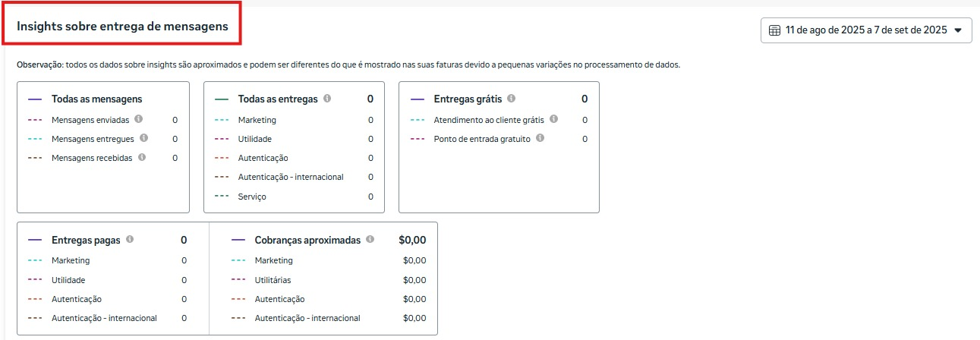
Task: Click info icon beside Mensagens recebidas
Action: coord(140,157)
